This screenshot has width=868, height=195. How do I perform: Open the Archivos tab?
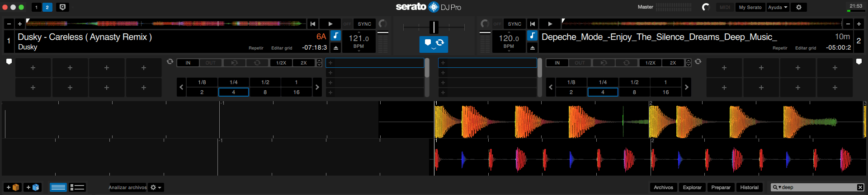(663, 187)
